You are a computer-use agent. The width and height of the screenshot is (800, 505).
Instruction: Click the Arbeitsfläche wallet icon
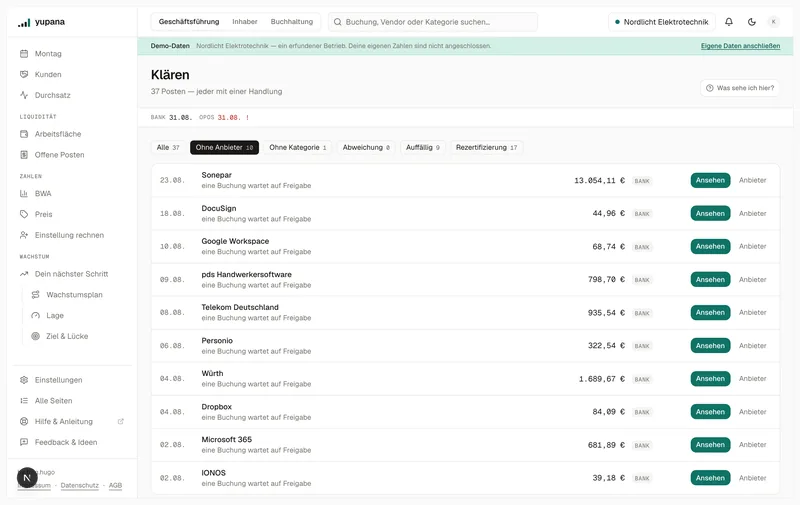click(x=24, y=134)
